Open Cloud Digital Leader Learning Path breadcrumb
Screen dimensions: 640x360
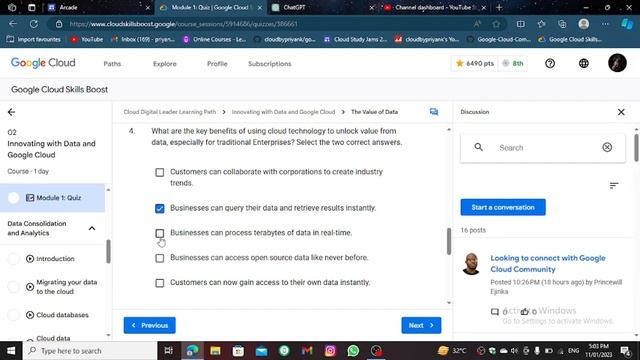170,112
